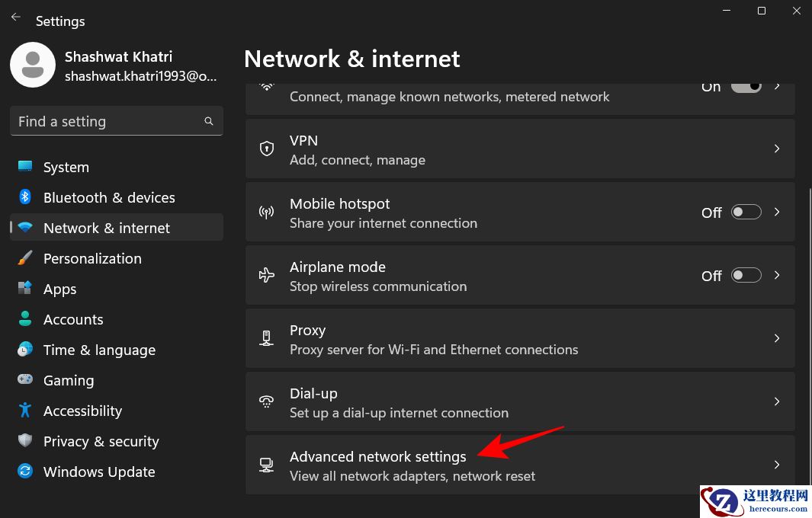Click the search magnifier icon
Image resolution: width=812 pixels, height=518 pixels.
pyautogui.click(x=209, y=121)
